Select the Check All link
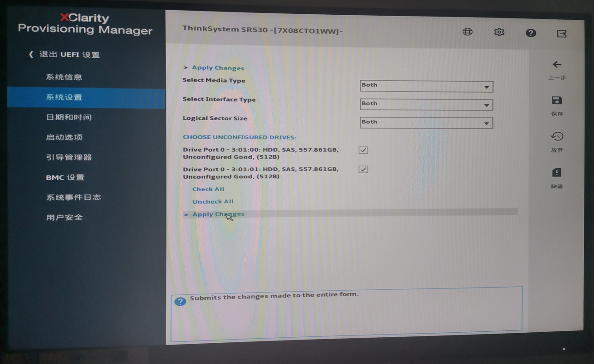594x364 pixels. tap(208, 189)
